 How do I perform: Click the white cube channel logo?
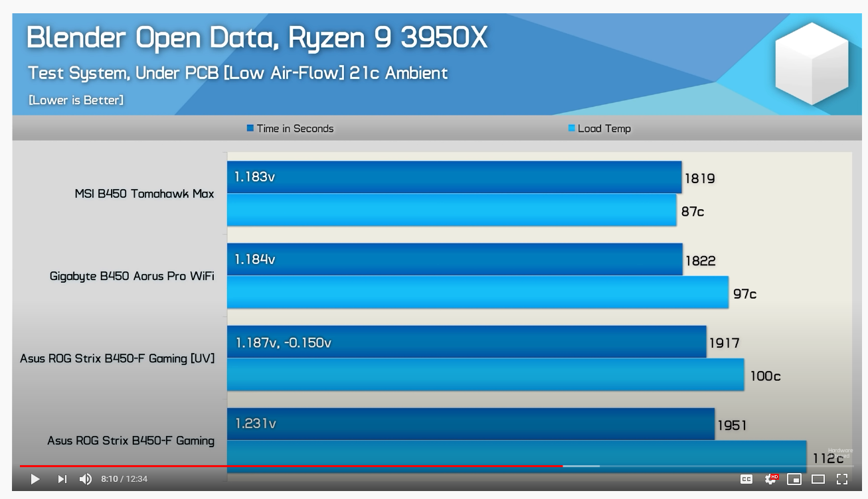click(x=812, y=63)
